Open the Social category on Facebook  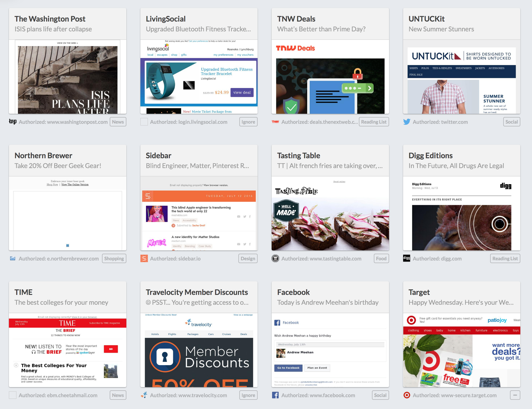click(x=380, y=395)
